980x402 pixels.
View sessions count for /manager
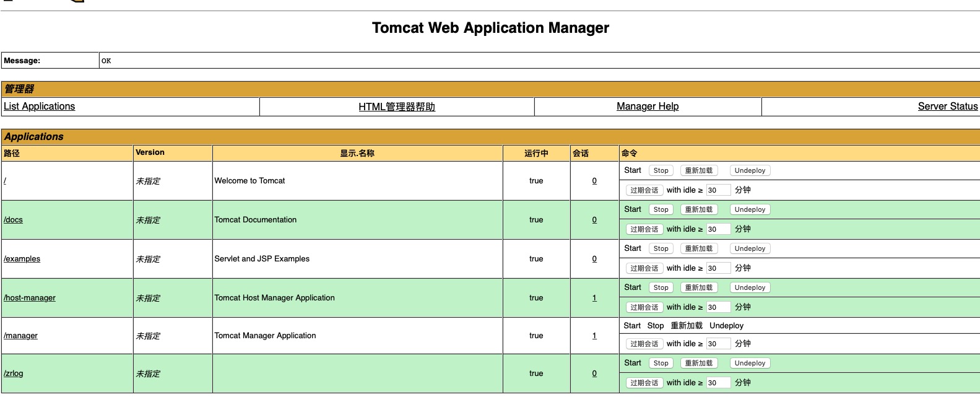[x=594, y=336]
